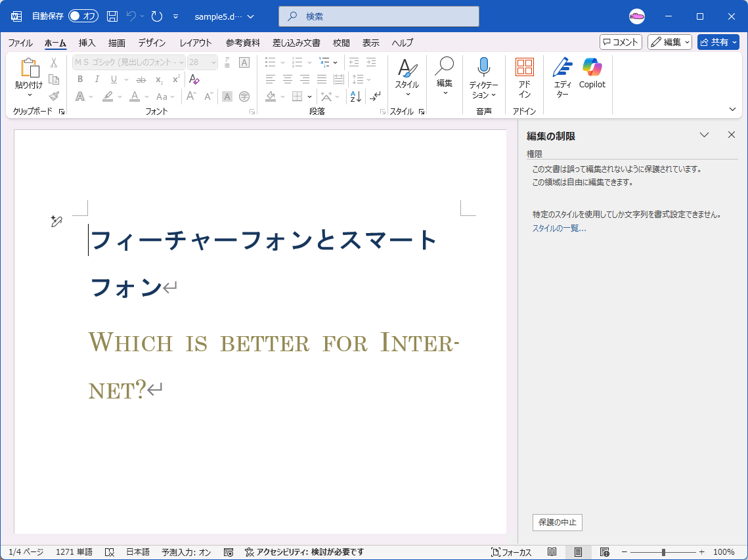This screenshot has height=560, width=748.
Task: Switch to the Review (校閲) tab
Action: (x=341, y=43)
